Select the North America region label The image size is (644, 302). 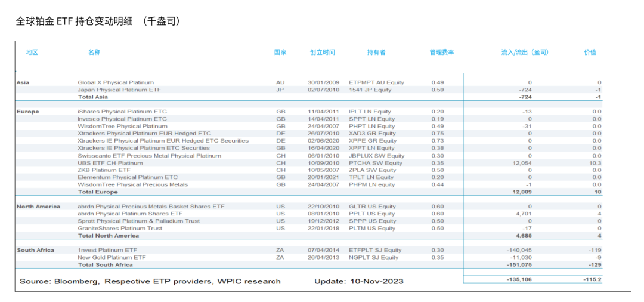pos(38,207)
